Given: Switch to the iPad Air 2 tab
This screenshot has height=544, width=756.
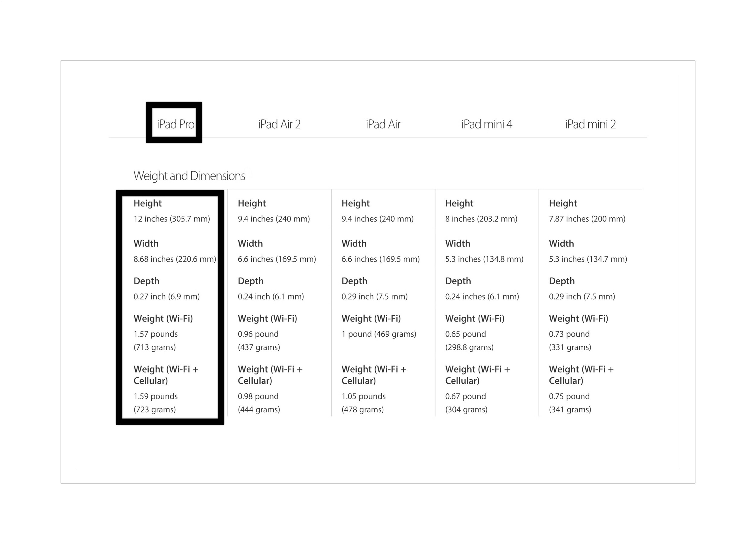Looking at the screenshot, I should (x=279, y=124).
